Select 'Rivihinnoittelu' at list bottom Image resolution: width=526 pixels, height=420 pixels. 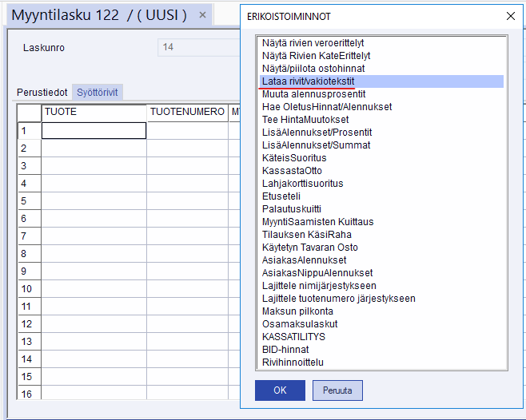coord(293,363)
